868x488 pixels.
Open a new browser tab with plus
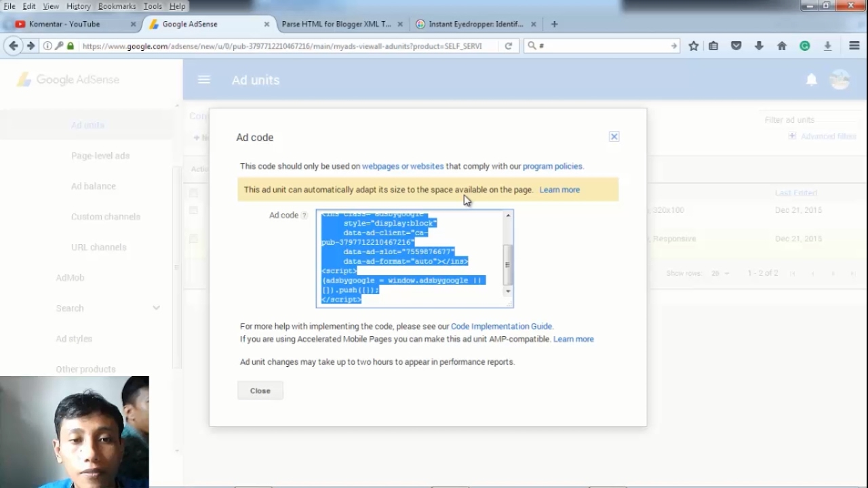pos(554,24)
